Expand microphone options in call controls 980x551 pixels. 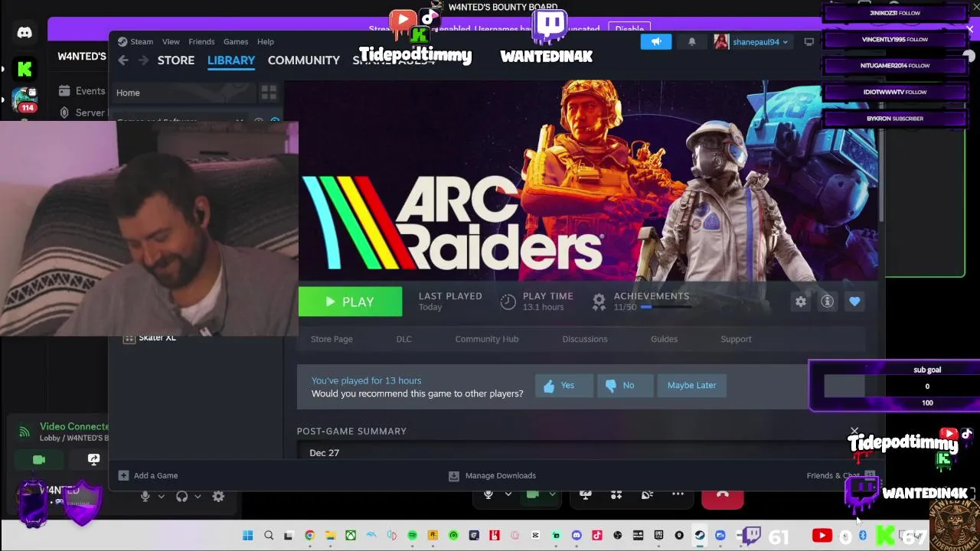pos(508,494)
